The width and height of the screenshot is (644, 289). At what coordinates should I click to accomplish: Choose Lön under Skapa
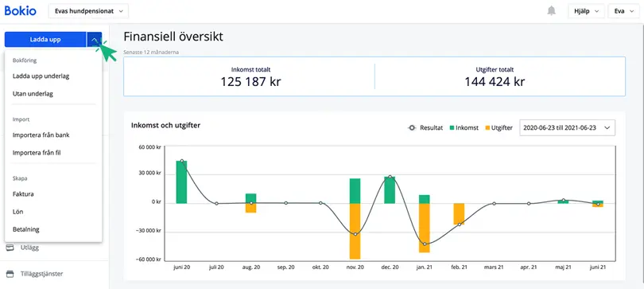[18, 212]
